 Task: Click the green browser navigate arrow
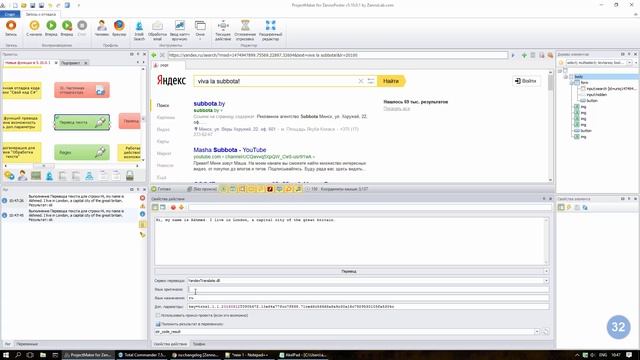154,55
